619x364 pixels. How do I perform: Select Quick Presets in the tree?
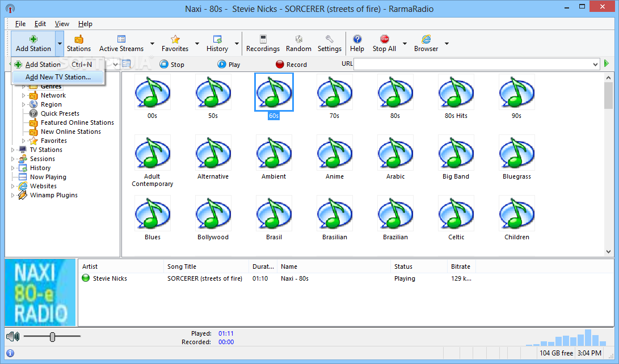click(60, 113)
